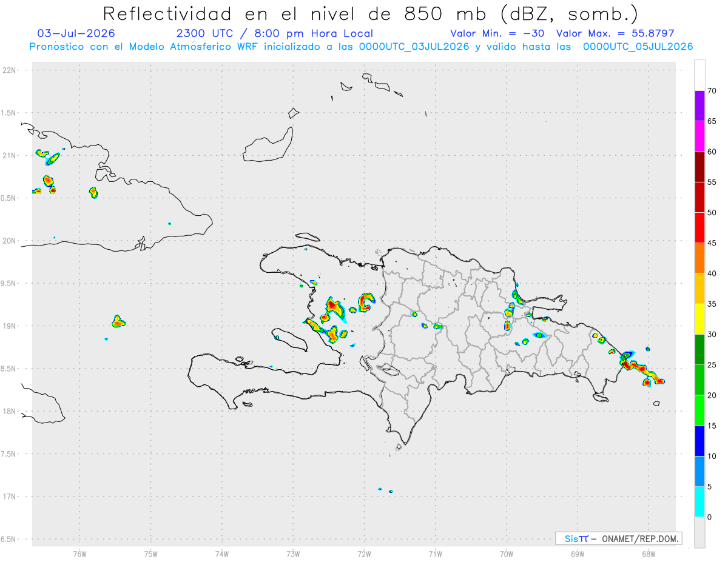
Task: Click the '18N' latitude label
Action: 10,412
